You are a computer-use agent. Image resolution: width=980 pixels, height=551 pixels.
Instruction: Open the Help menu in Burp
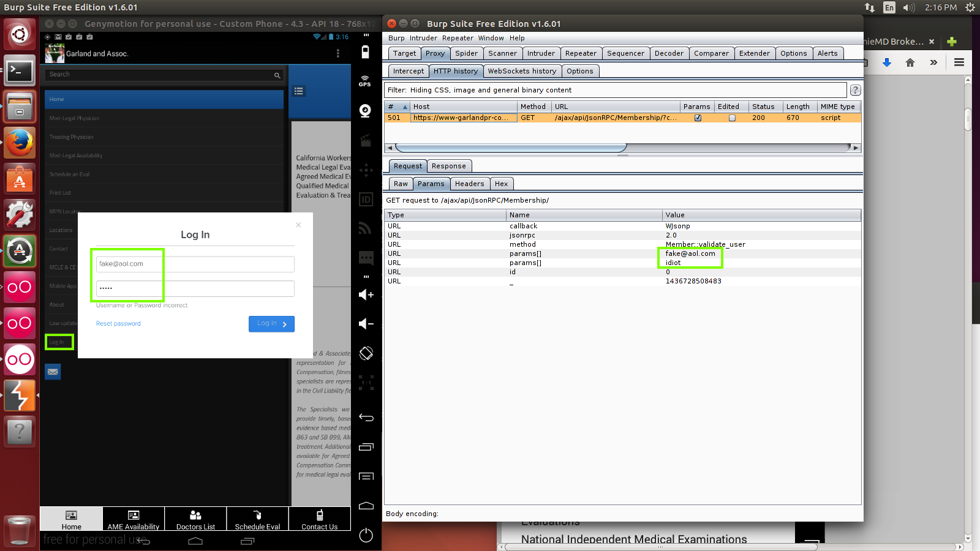point(517,38)
